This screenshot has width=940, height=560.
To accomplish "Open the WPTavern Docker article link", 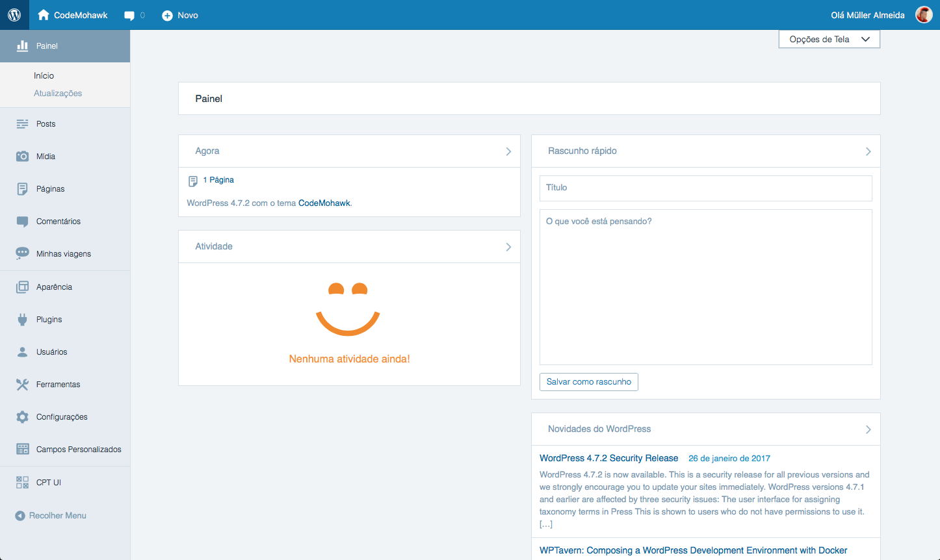I will pos(694,550).
